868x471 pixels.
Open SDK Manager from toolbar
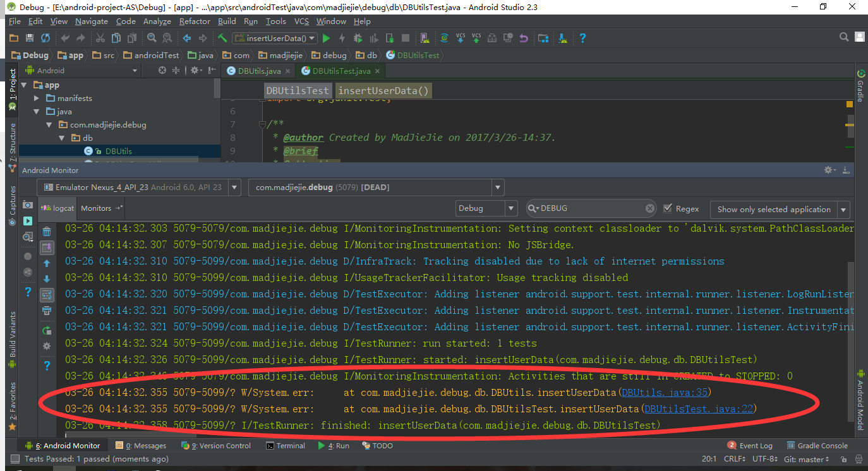(562, 38)
